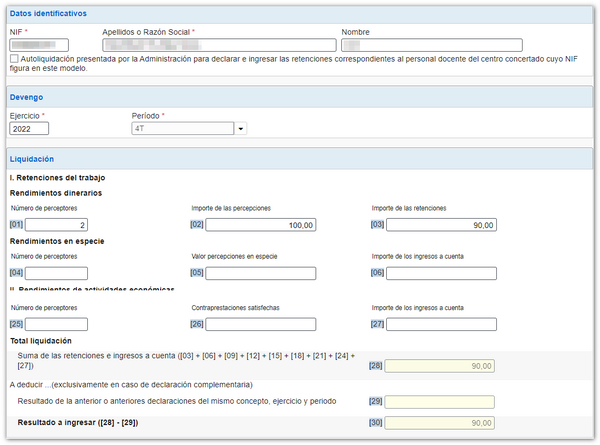Click field [04] perceptores en especie
This screenshot has height=445, width=600.
pyautogui.click(x=58, y=273)
